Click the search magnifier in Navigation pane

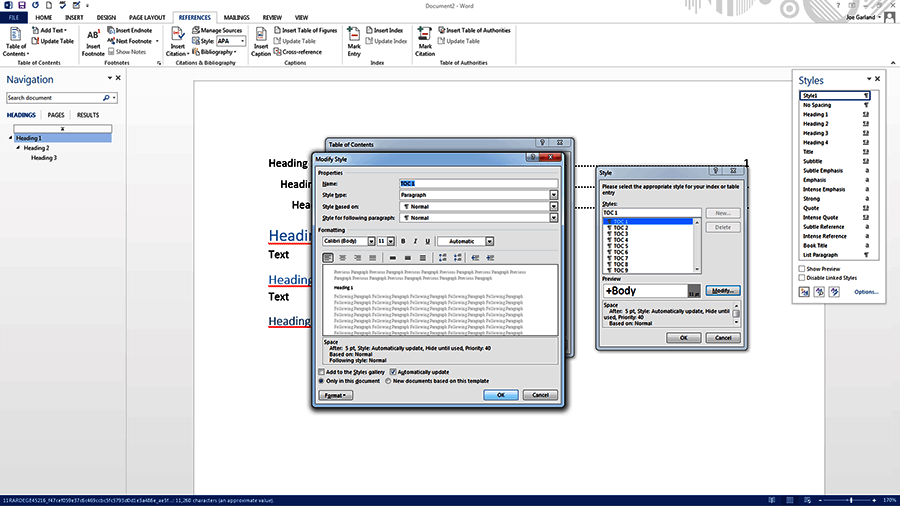pos(106,98)
